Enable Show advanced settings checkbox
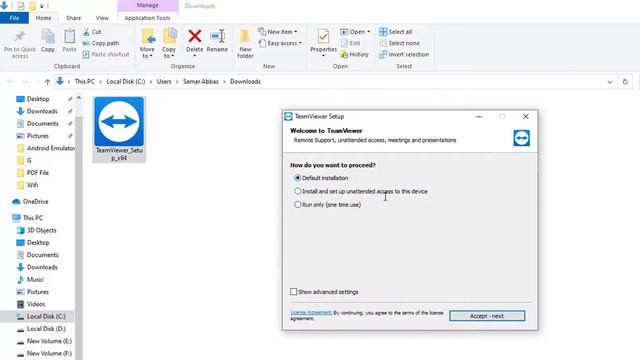 tap(293, 291)
